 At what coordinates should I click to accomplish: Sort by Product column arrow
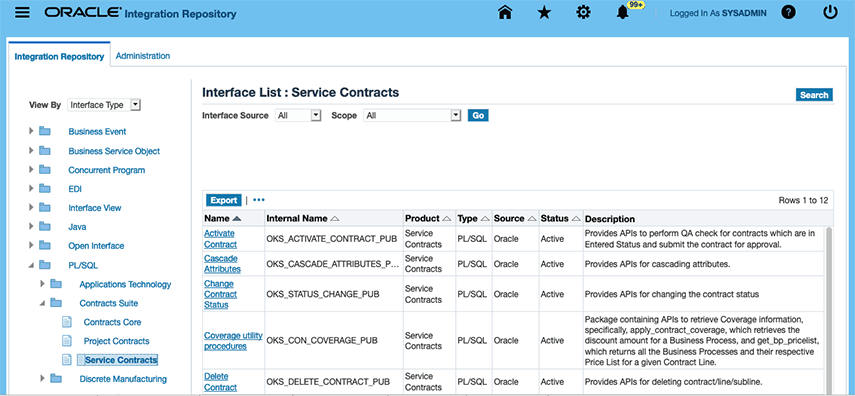click(447, 219)
